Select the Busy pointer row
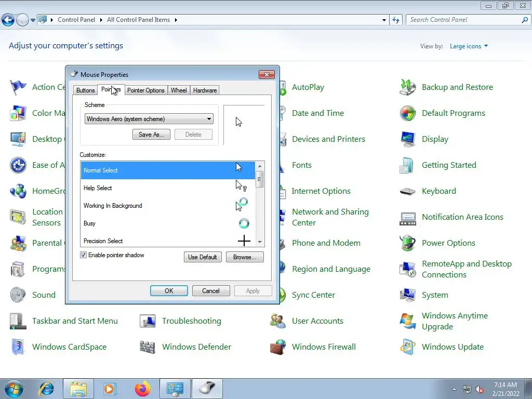This screenshot has height=399, width=532. (168, 223)
